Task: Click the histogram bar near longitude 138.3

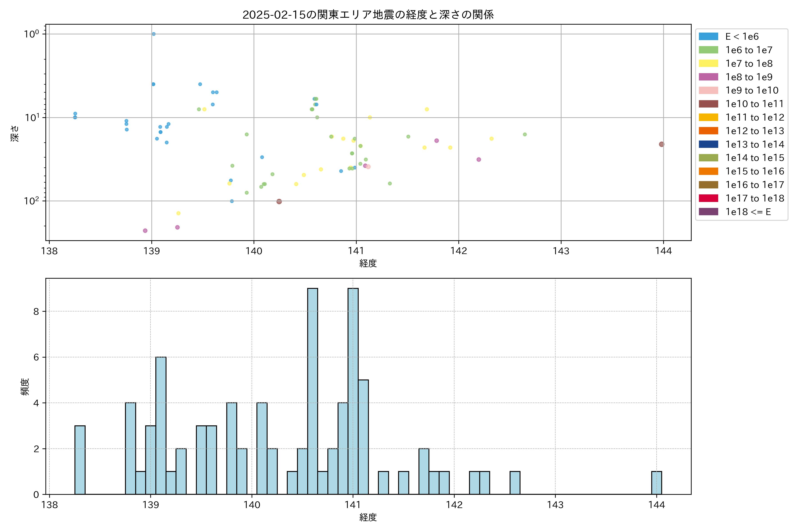Action: pyautogui.click(x=80, y=460)
